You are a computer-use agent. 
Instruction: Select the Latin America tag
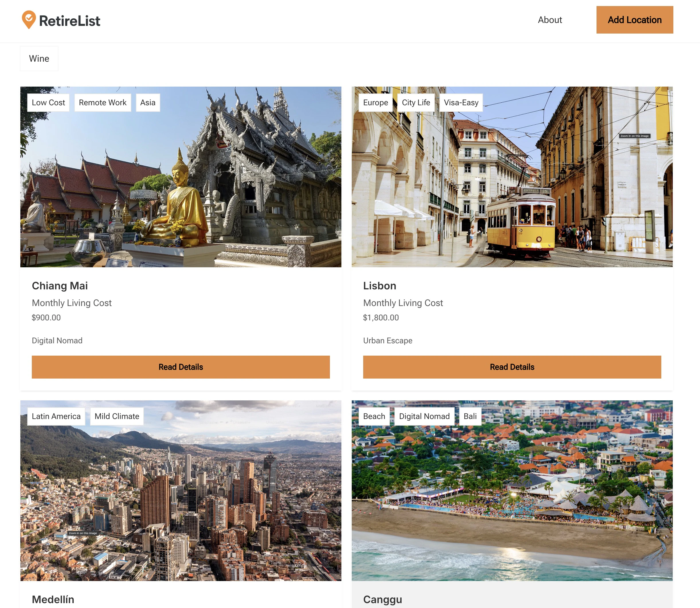click(56, 416)
